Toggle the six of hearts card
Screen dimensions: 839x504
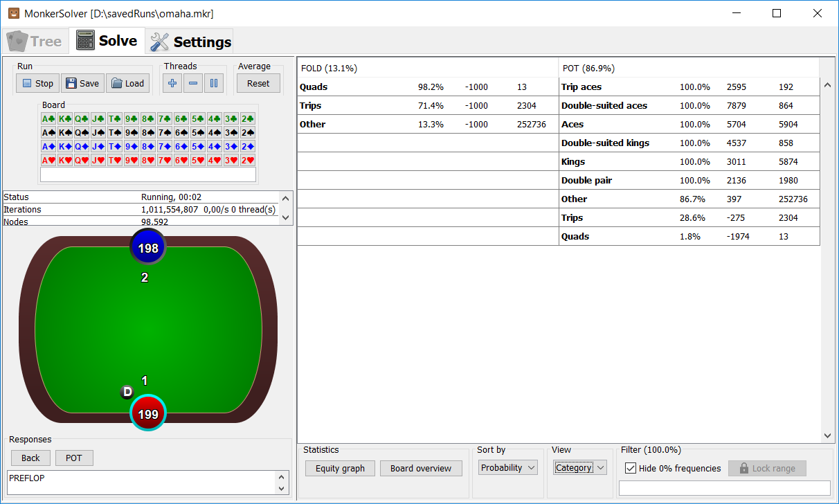tap(181, 160)
